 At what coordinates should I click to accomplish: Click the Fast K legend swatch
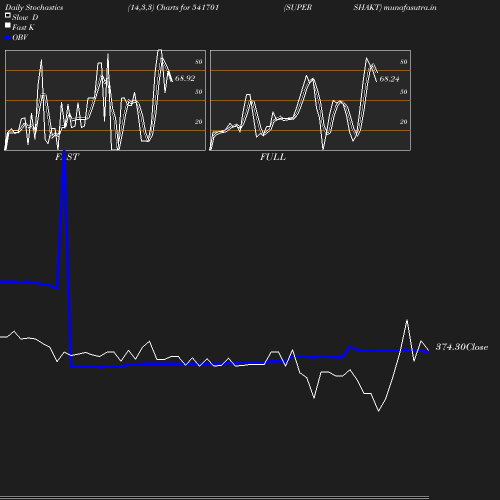tap(8, 25)
